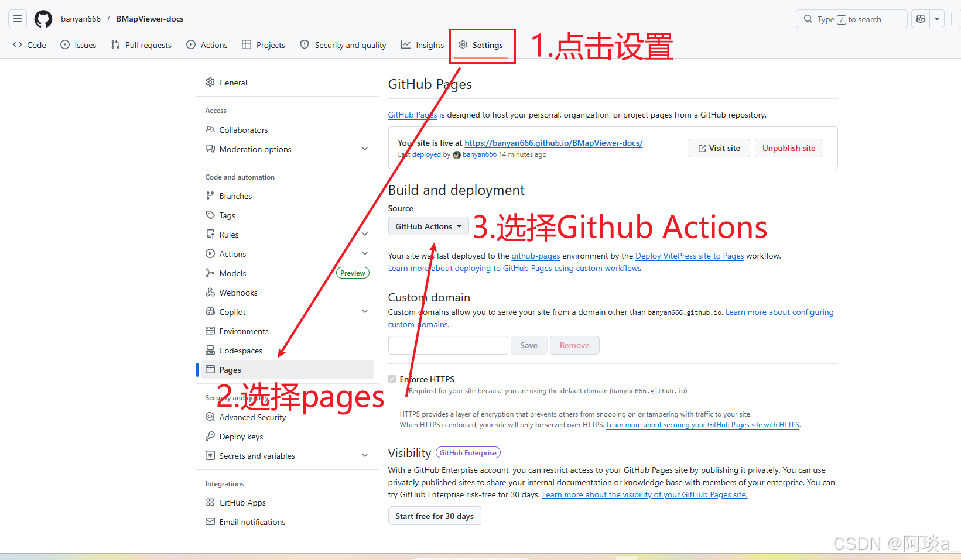Click Codespaces icon in sidebar
The width and height of the screenshot is (961, 560).
tap(210, 351)
